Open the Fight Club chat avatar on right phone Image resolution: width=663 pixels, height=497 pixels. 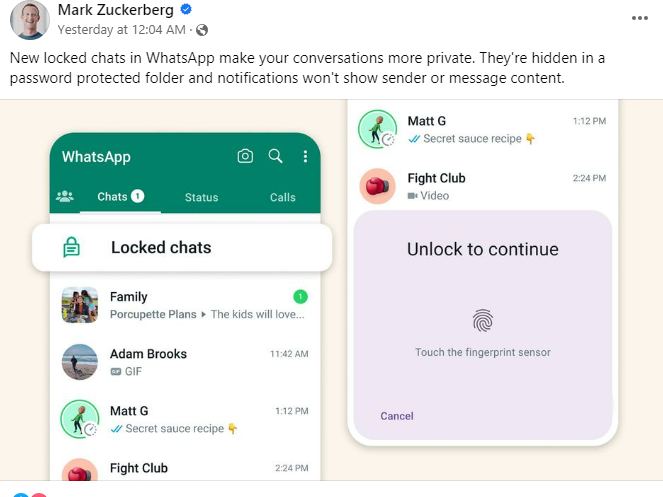(378, 186)
